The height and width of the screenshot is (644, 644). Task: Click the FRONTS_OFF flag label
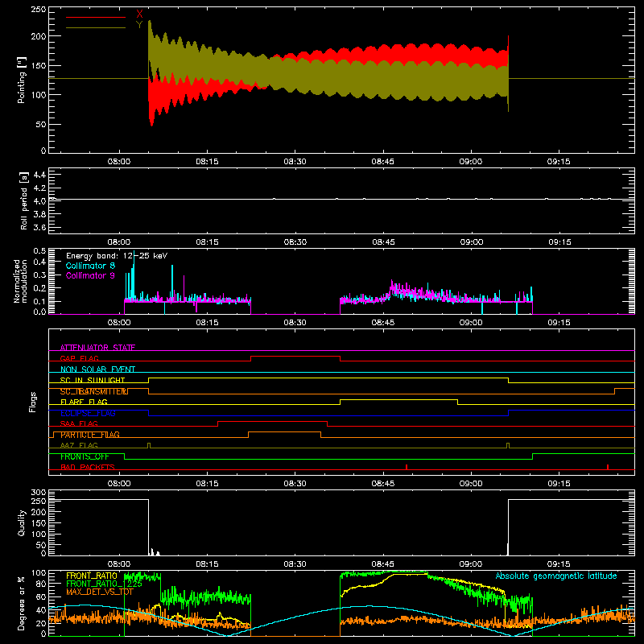(85, 456)
